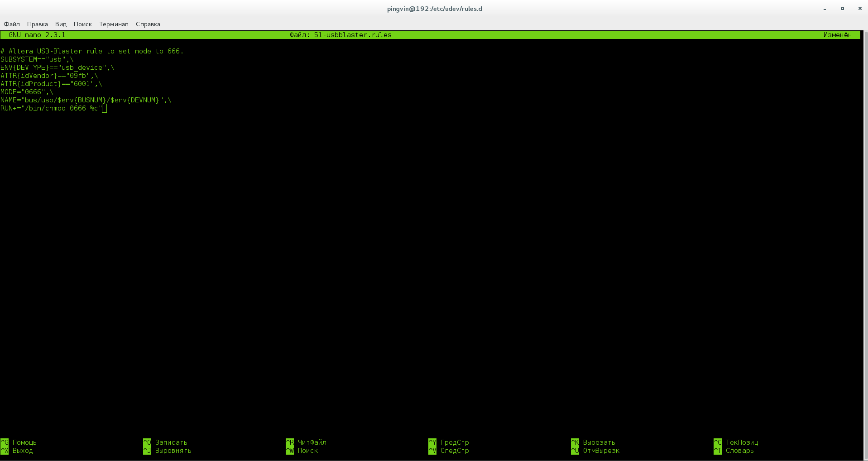Click the ОтмВырезк shortcut label
Viewport: 868px width, 461px height.
[601, 451]
